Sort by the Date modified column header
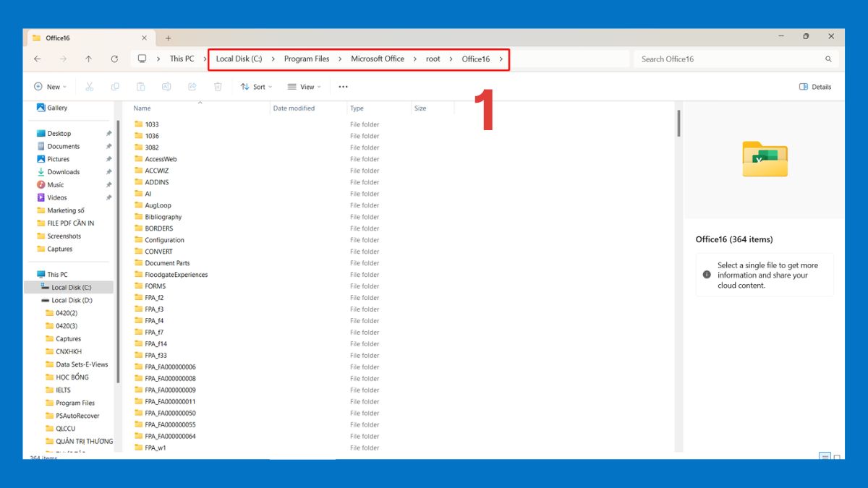This screenshot has height=488, width=868. tap(294, 108)
